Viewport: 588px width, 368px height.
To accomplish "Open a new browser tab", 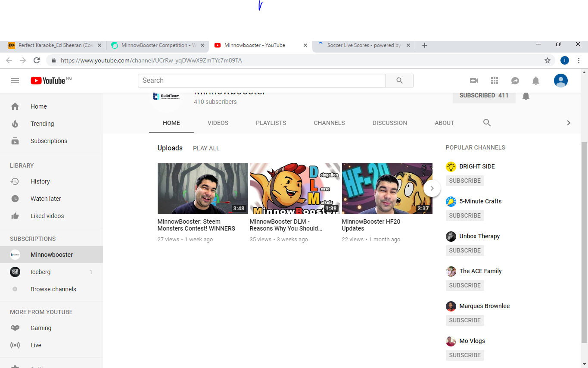I will (425, 45).
